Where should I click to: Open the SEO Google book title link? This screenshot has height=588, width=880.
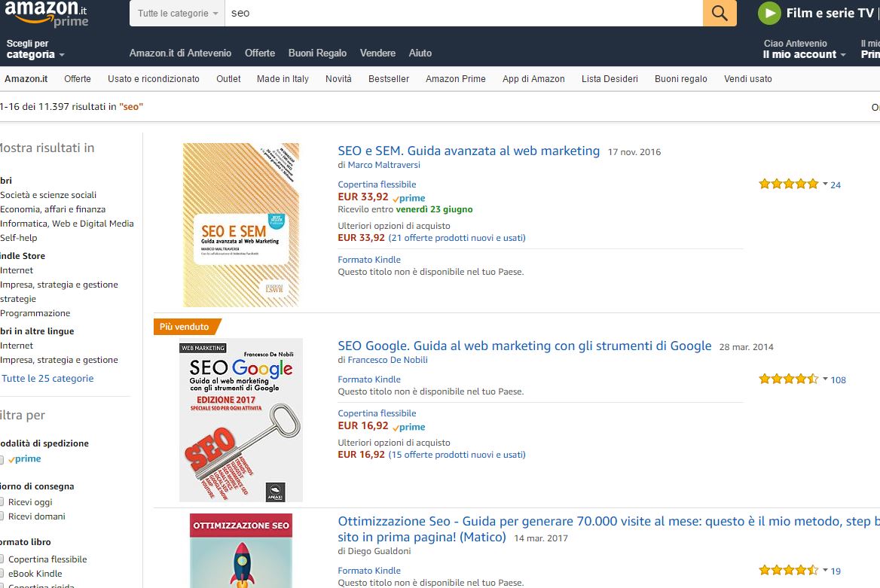(x=524, y=346)
